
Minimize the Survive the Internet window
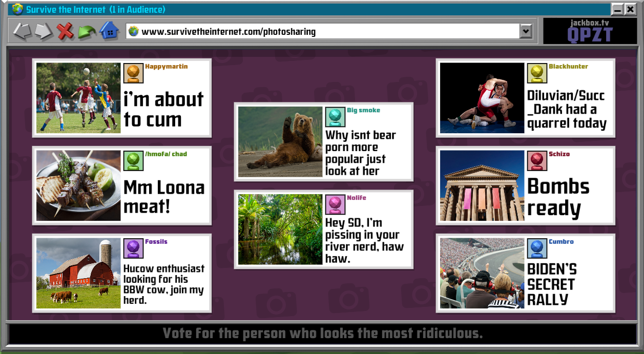pyautogui.click(x=617, y=9)
